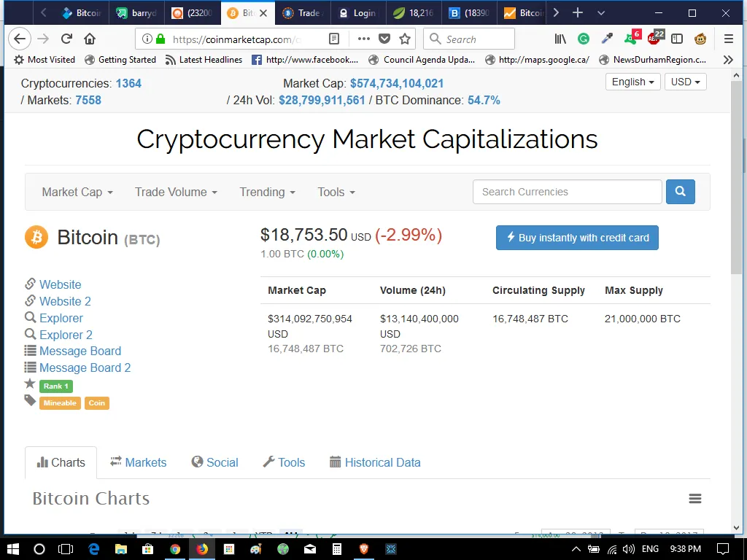Open the taskbar volume control
Viewport: 747px width, 560px height.
pyautogui.click(x=628, y=550)
